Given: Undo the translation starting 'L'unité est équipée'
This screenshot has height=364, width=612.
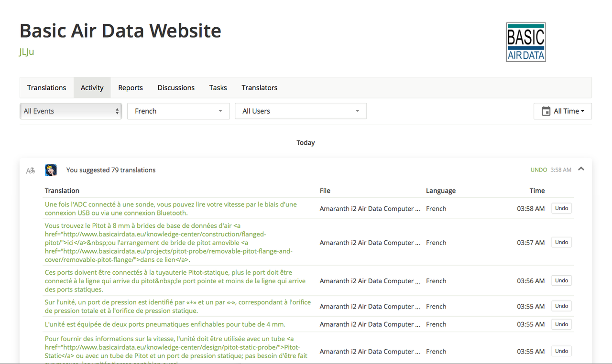Looking at the screenshot, I should click(x=561, y=324).
